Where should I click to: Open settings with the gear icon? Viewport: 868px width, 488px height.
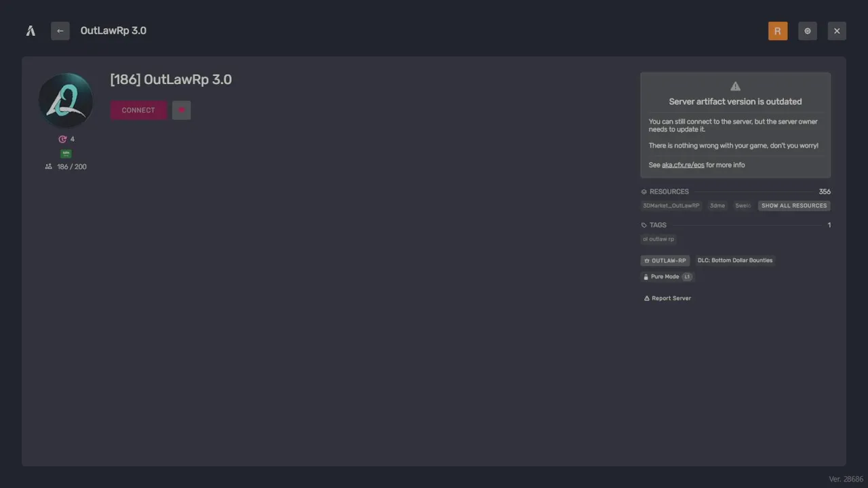(808, 30)
